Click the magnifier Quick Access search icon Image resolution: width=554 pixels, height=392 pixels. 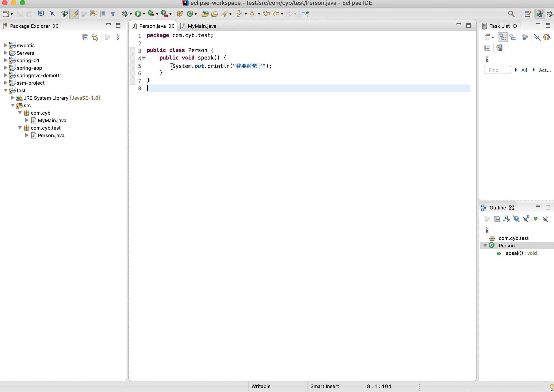(x=511, y=14)
